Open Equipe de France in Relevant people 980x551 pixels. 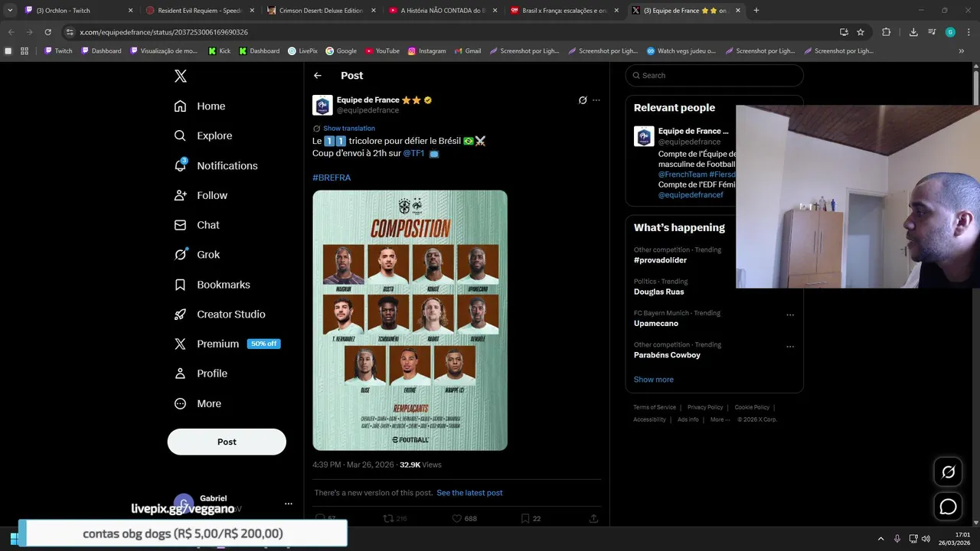[x=693, y=131]
